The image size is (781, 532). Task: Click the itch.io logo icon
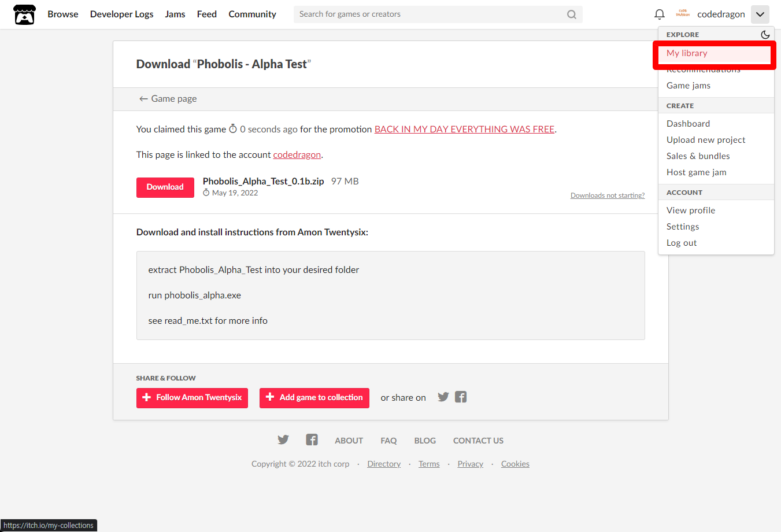pyautogui.click(x=24, y=14)
